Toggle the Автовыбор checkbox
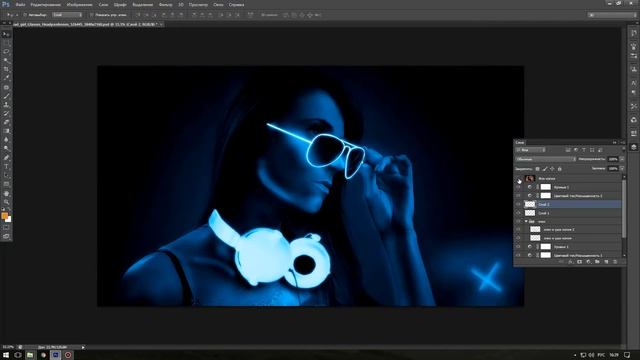640x360 pixels. click(25, 15)
